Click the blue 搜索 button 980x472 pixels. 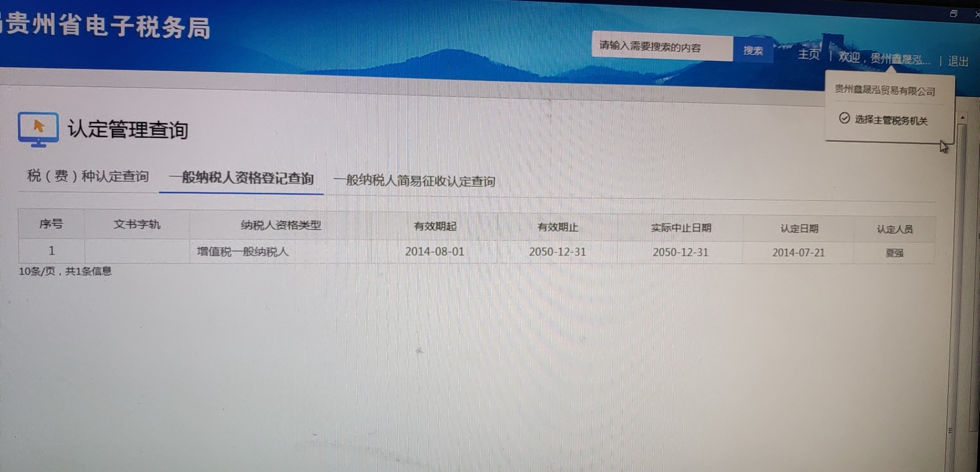[x=753, y=51]
